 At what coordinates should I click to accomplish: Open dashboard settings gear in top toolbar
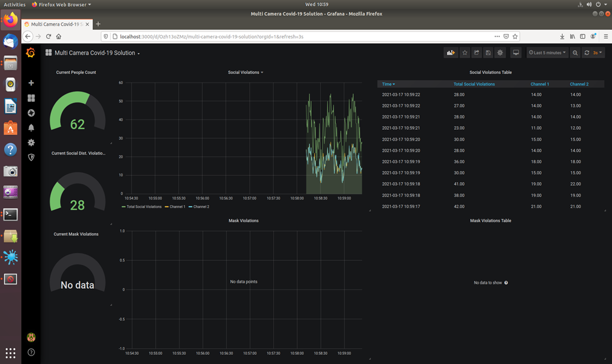click(500, 53)
